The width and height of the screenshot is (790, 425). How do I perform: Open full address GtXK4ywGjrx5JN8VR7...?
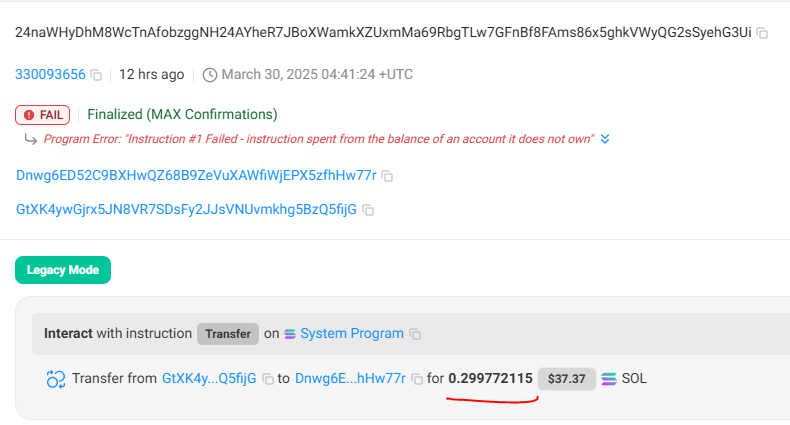tap(186, 209)
